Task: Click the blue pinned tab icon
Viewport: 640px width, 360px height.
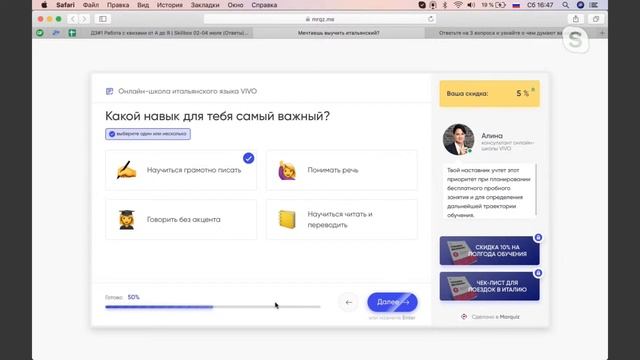Action: tap(56, 33)
